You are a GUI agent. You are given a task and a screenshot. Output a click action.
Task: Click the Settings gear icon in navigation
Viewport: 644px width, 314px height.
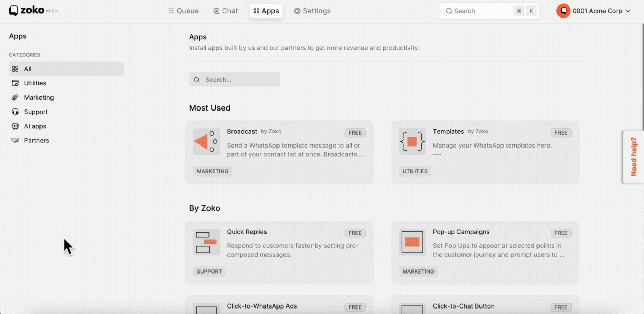coord(297,11)
